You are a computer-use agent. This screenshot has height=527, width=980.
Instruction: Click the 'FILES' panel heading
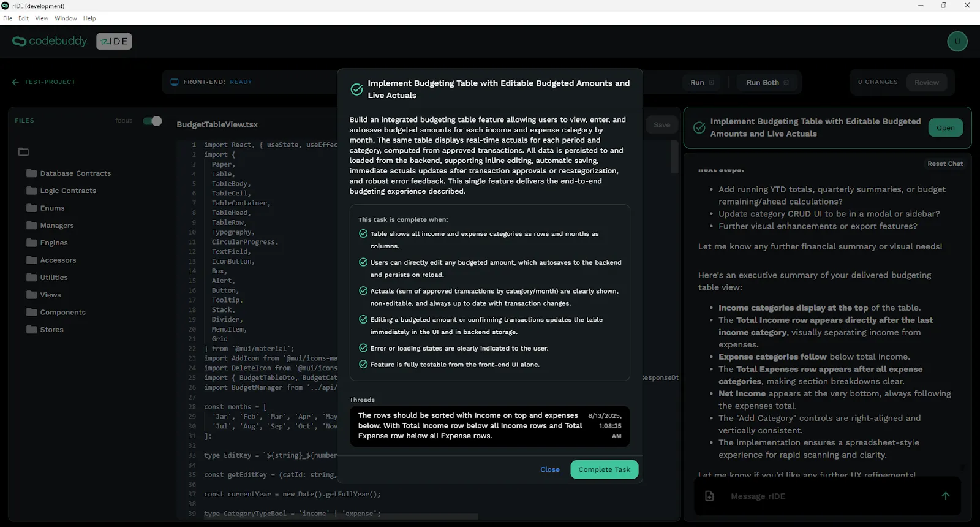tap(24, 121)
